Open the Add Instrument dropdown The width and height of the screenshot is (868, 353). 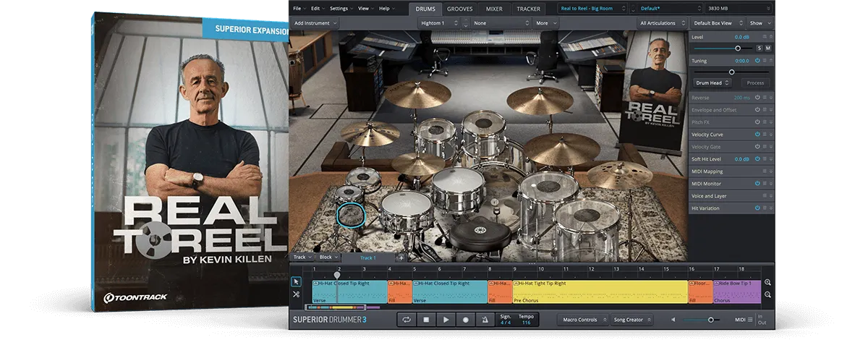click(315, 23)
